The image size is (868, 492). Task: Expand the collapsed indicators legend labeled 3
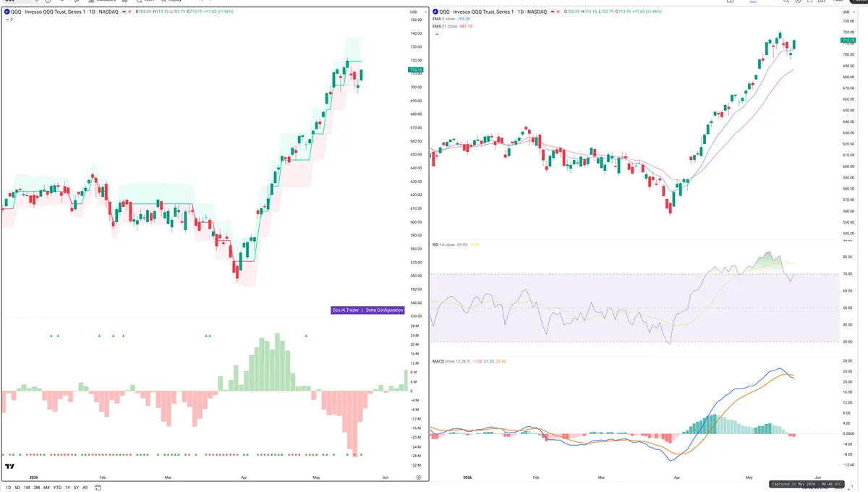[x=9, y=19]
